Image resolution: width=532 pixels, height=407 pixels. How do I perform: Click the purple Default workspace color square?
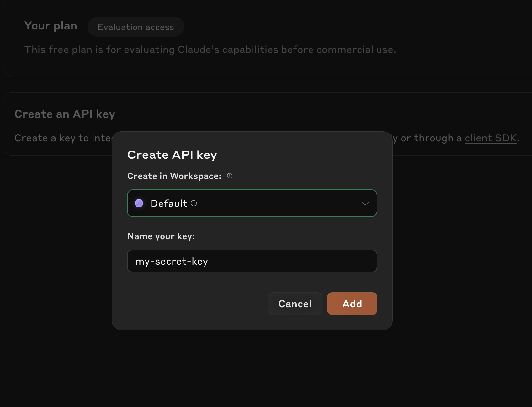[139, 203]
